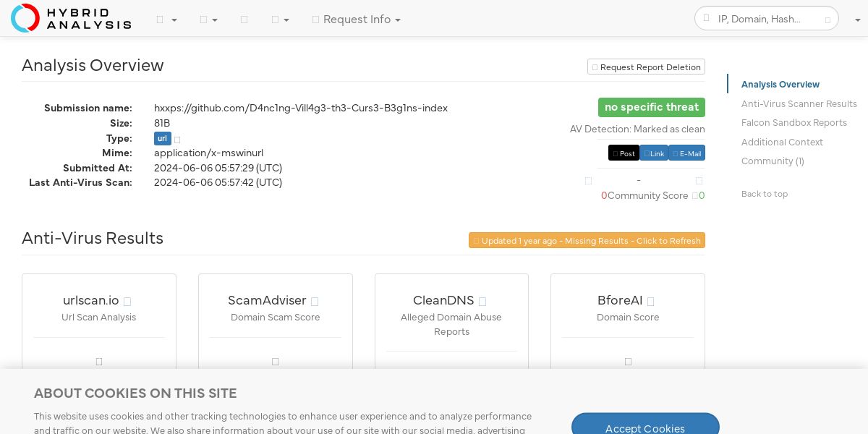Expand the Request Info dropdown
868x434 pixels.
356,20
